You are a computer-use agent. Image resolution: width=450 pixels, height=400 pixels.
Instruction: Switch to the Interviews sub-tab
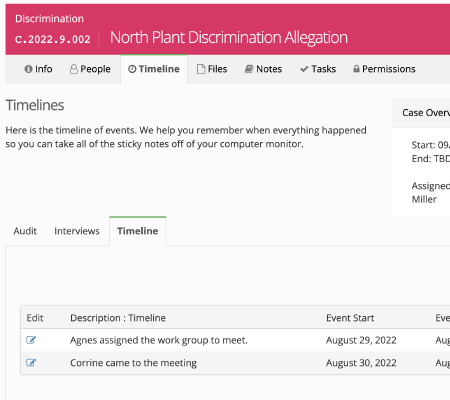click(77, 231)
